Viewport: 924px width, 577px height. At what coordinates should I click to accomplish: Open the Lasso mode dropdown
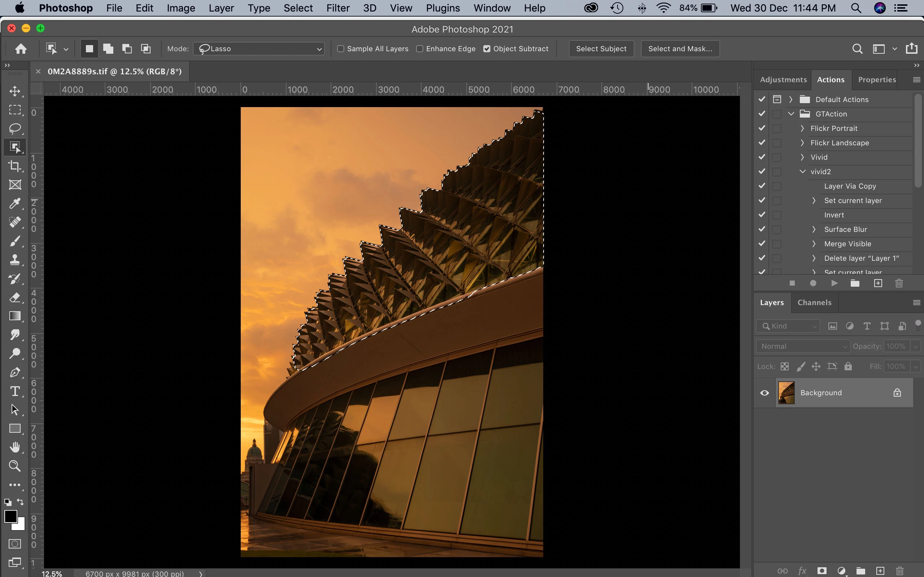(259, 49)
